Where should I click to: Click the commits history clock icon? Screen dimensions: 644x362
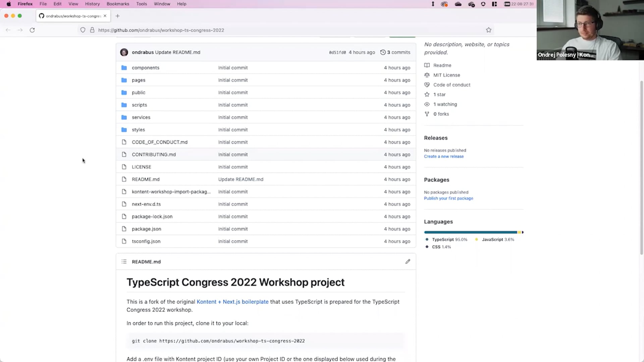(x=383, y=52)
